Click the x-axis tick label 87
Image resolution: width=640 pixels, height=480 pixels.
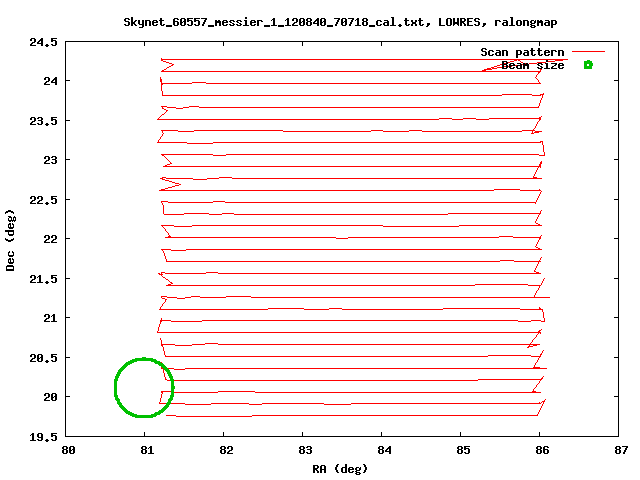(621, 450)
